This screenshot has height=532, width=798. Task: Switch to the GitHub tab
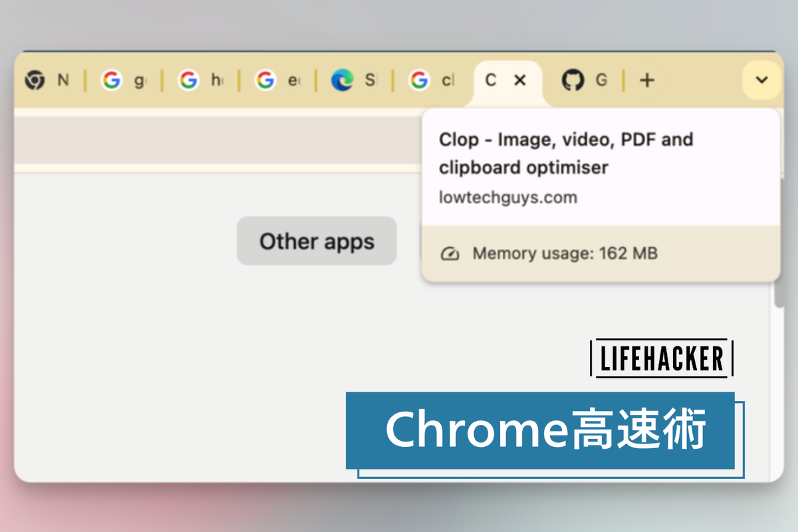pyautogui.click(x=585, y=80)
